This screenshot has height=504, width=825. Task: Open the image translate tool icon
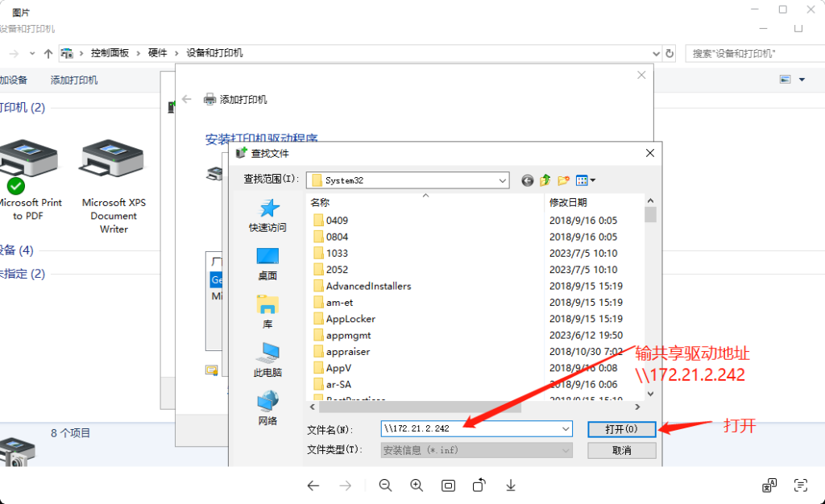point(769,485)
